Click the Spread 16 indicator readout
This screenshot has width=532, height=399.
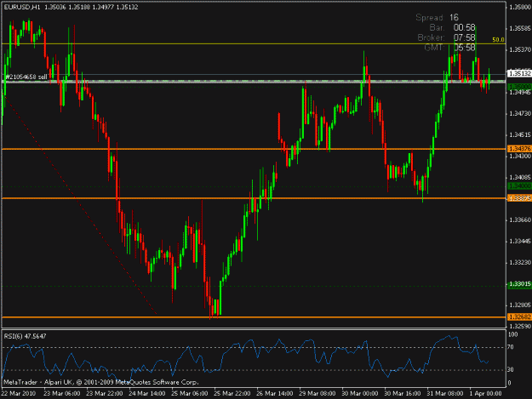click(437, 18)
